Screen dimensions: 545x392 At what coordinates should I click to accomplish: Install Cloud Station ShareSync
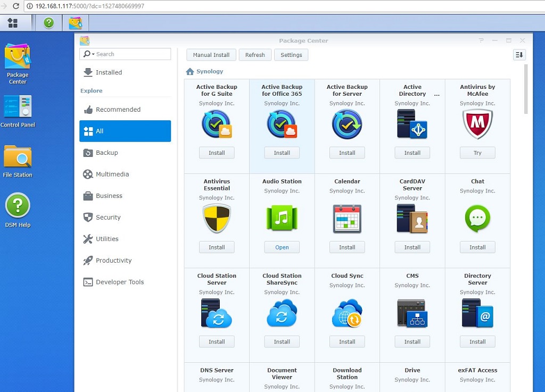[282, 341]
